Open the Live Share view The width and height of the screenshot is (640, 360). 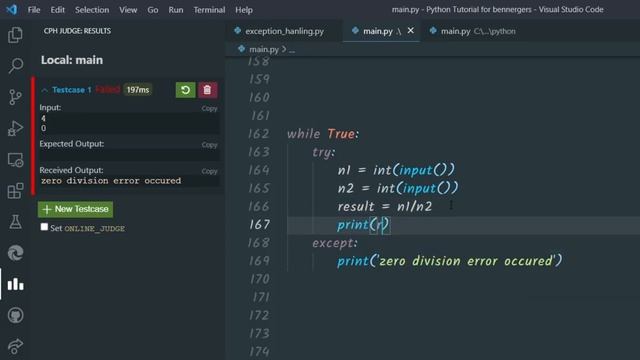[15, 346]
